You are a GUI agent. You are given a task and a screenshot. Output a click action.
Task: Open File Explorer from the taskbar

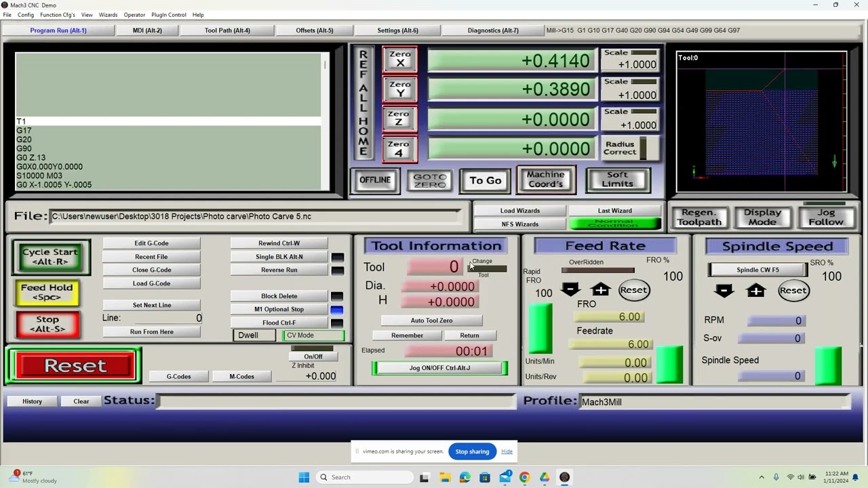pyautogui.click(x=445, y=477)
